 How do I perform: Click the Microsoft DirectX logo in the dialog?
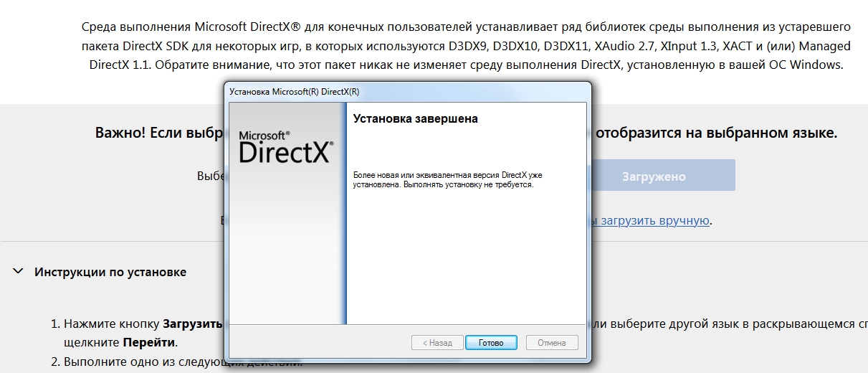pos(285,147)
